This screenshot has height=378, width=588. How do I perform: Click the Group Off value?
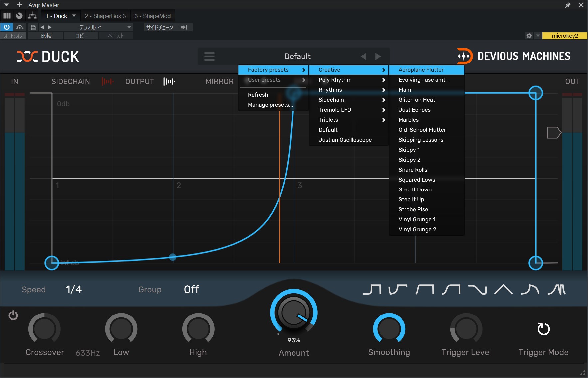(x=191, y=289)
